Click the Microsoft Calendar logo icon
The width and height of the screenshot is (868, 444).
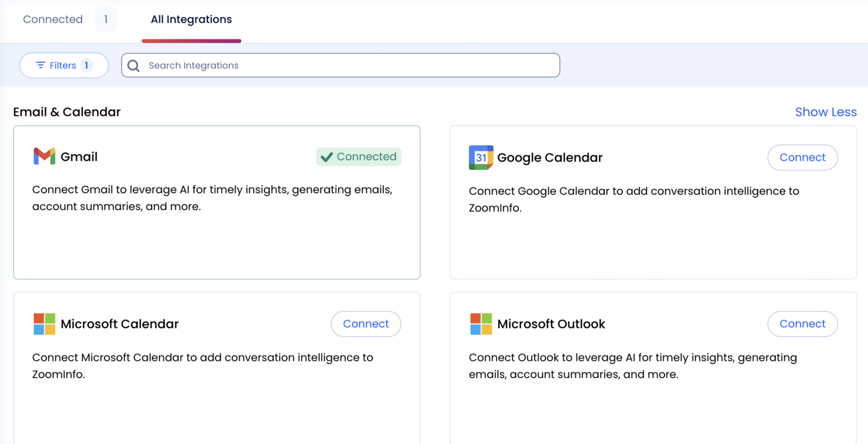pyautogui.click(x=44, y=324)
